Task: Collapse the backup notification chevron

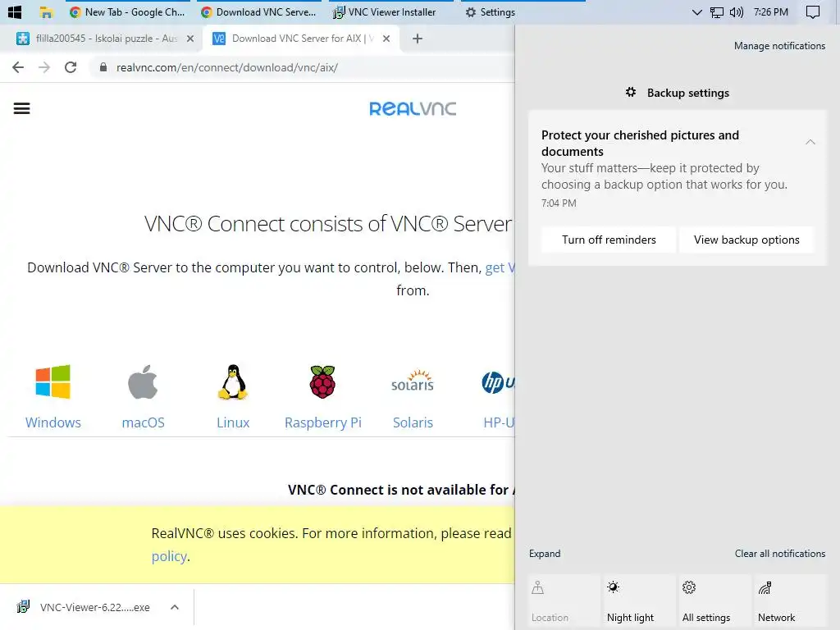Action: coord(810,142)
